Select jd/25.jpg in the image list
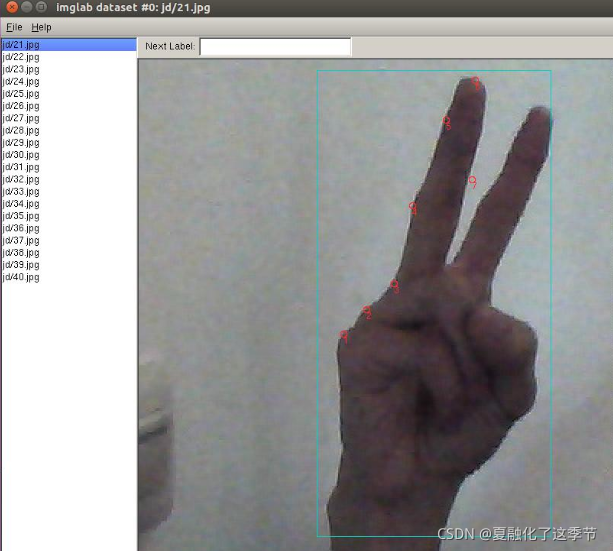The image size is (613, 551). coord(69,93)
